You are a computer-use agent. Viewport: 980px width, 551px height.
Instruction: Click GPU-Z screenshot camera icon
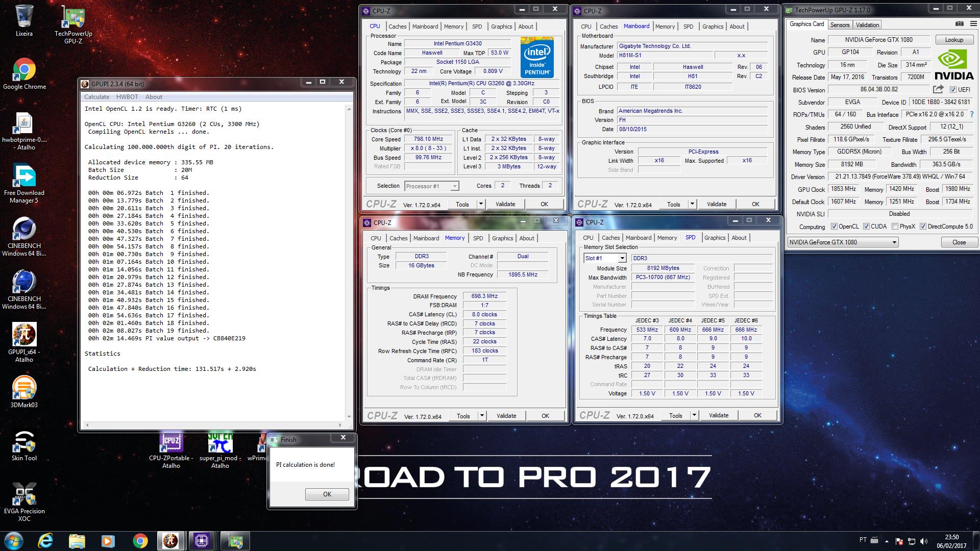pos(960,24)
